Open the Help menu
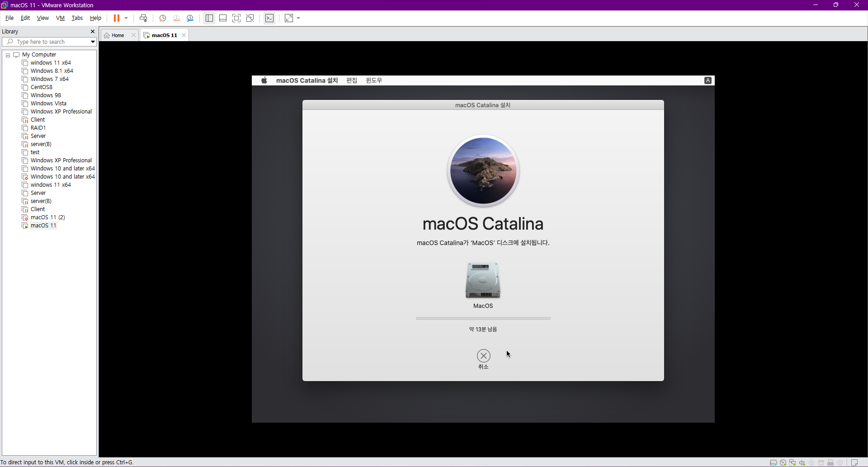The width and height of the screenshot is (868, 467). 95,18
